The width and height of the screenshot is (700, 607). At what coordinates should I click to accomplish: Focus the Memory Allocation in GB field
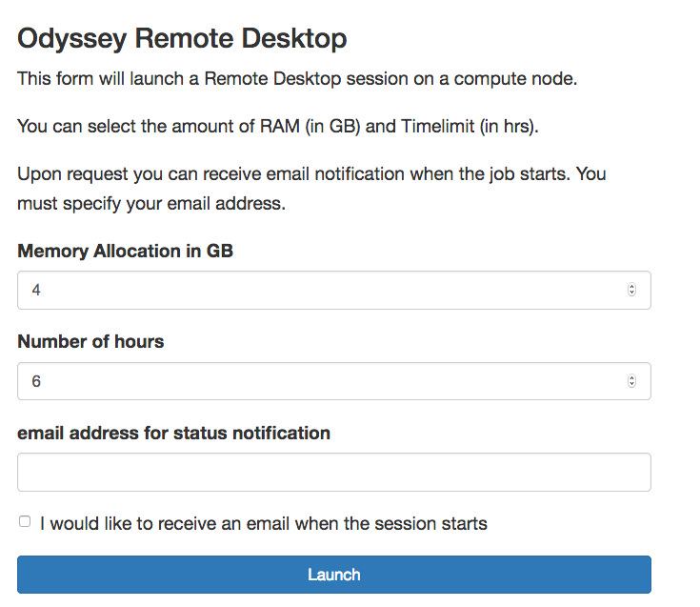pyautogui.click(x=334, y=290)
